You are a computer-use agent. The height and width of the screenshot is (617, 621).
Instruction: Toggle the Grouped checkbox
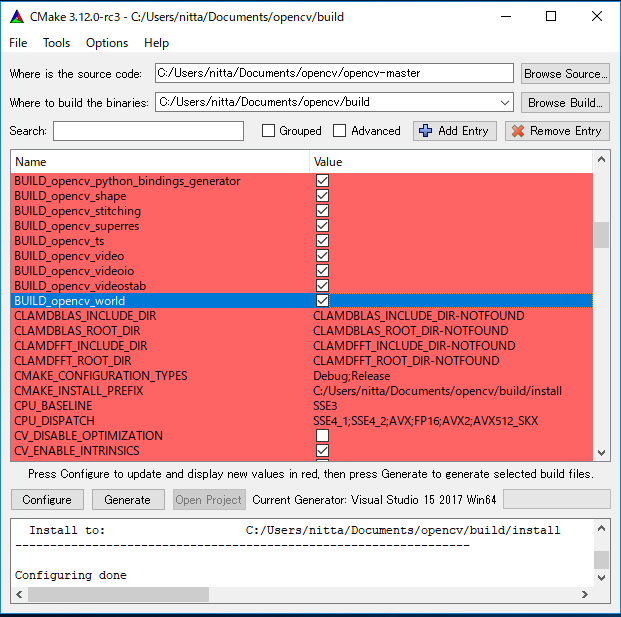point(268,131)
